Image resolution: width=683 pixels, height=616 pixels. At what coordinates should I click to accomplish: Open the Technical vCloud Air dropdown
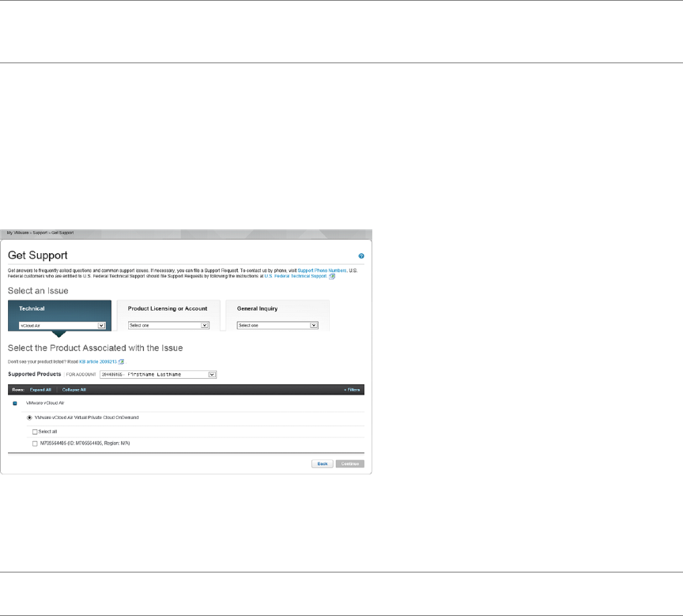pyautogui.click(x=62, y=326)
